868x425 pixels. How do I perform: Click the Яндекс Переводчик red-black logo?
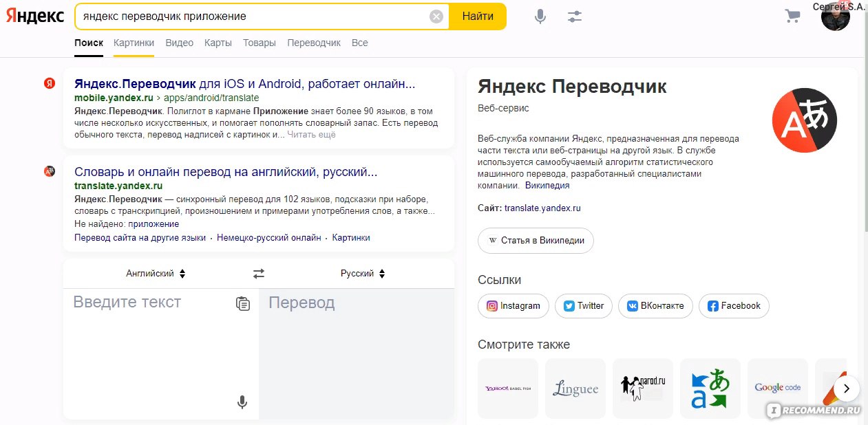[x=804, y=120]
